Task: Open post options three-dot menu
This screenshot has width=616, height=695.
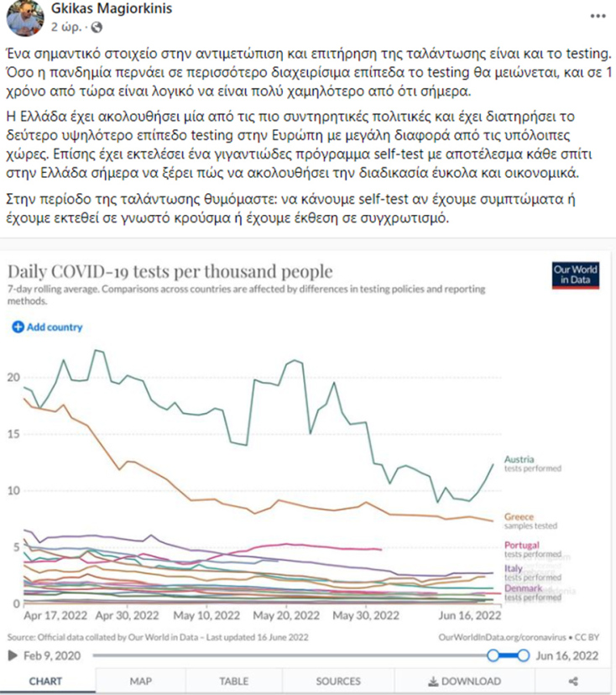Action: click(595, 17)
